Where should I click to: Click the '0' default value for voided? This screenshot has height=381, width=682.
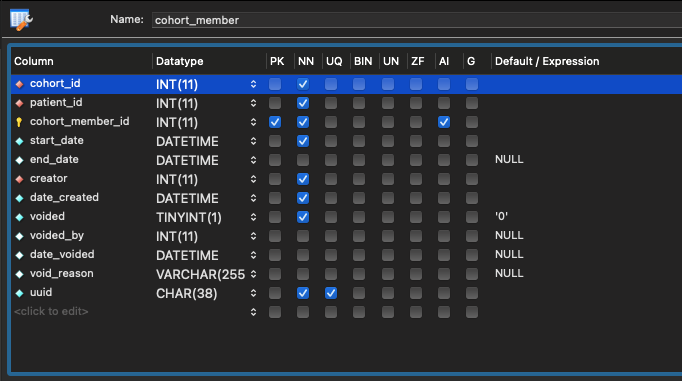point(501,216)
